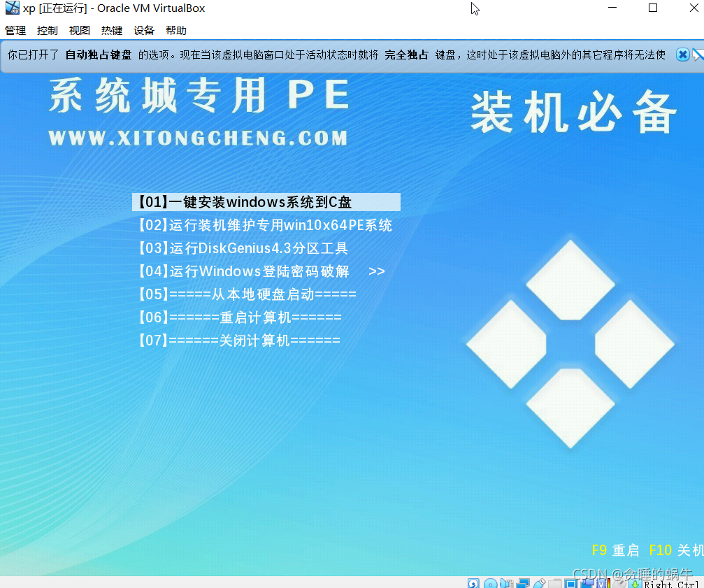The image size is (704, 588).
Task: Click the audio speaker status icon
Action: click(506, 584)
